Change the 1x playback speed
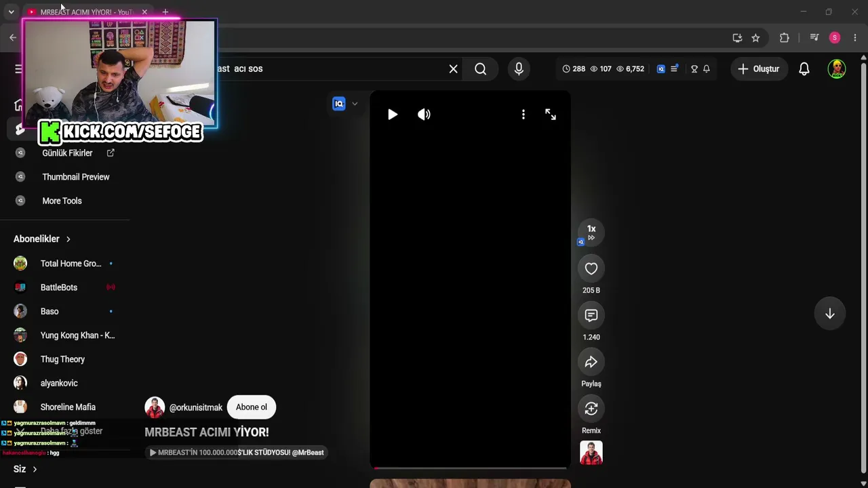868x488 pixels. pyautogui.click(x=591, y=232)
